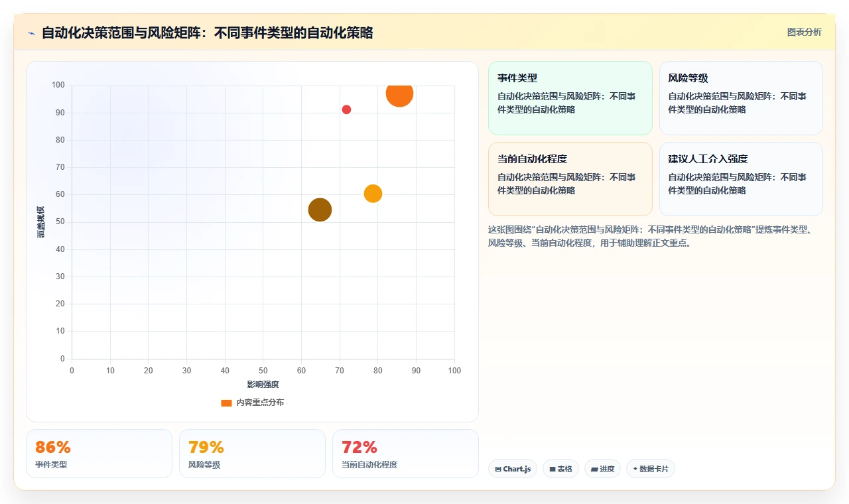Open the 风险等级 info card
Image resolution: width=849 pixels, height=504 pixels.
point(741,98)
